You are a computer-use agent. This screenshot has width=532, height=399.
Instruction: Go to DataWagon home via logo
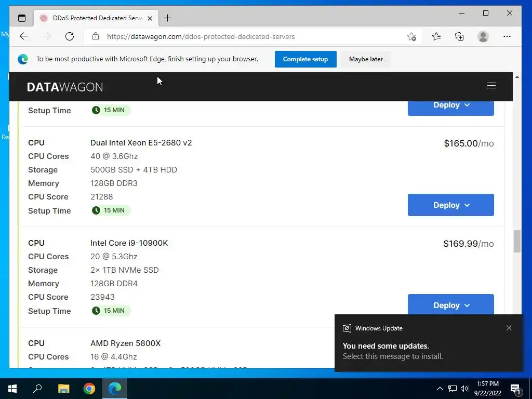coord(65,87)
